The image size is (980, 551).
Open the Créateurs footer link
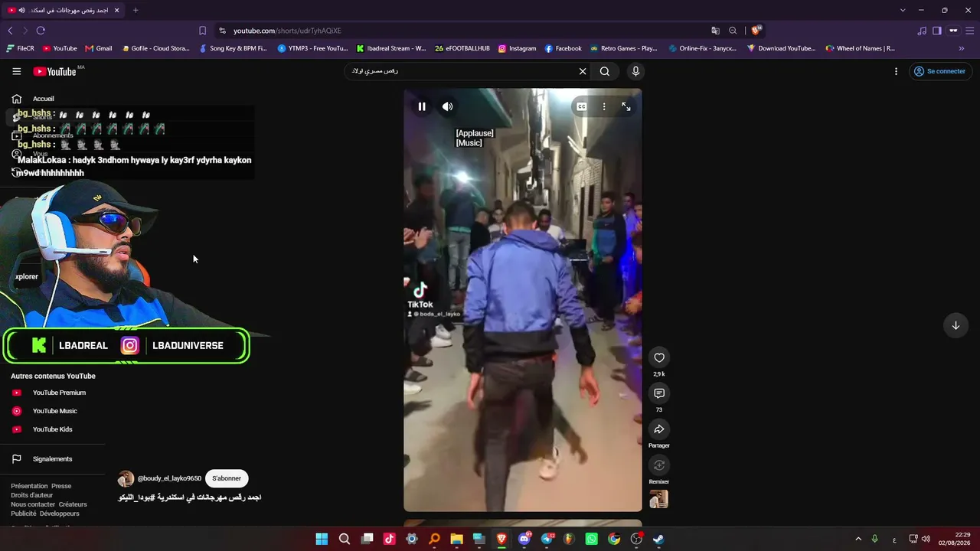point(73,504)
